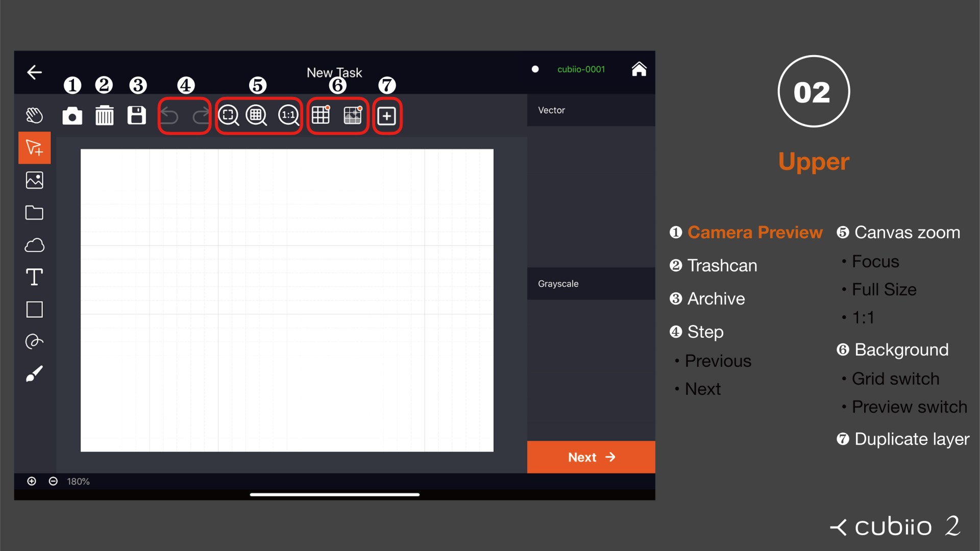Screen dimensions: 980x551
Task: Select the 1:1 canvas zoom icon
Action: 288,116
